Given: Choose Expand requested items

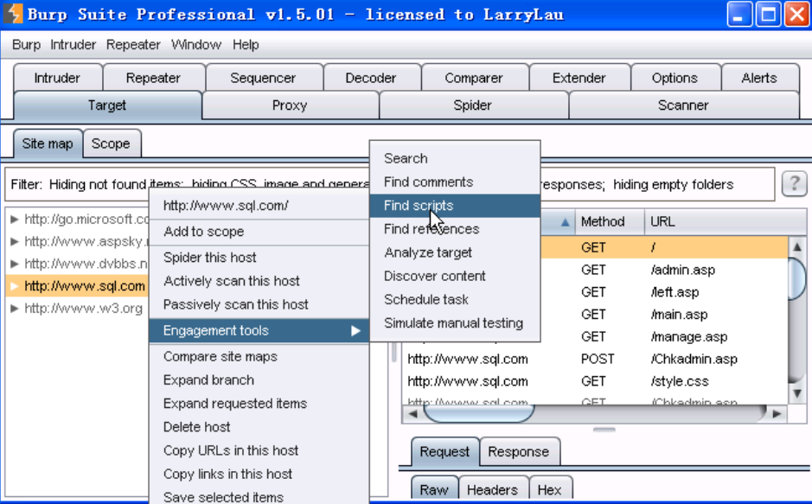Looking at the screenshot, I should coord(259,404).
